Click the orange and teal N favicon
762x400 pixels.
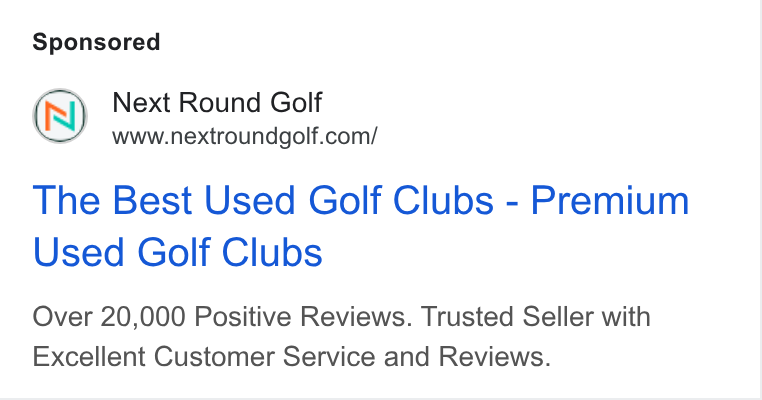60,116
